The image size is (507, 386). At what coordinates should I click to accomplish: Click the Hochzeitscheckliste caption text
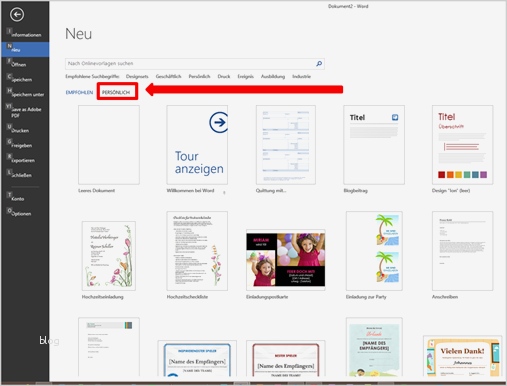pyautogui.click(x=187, y=297)
